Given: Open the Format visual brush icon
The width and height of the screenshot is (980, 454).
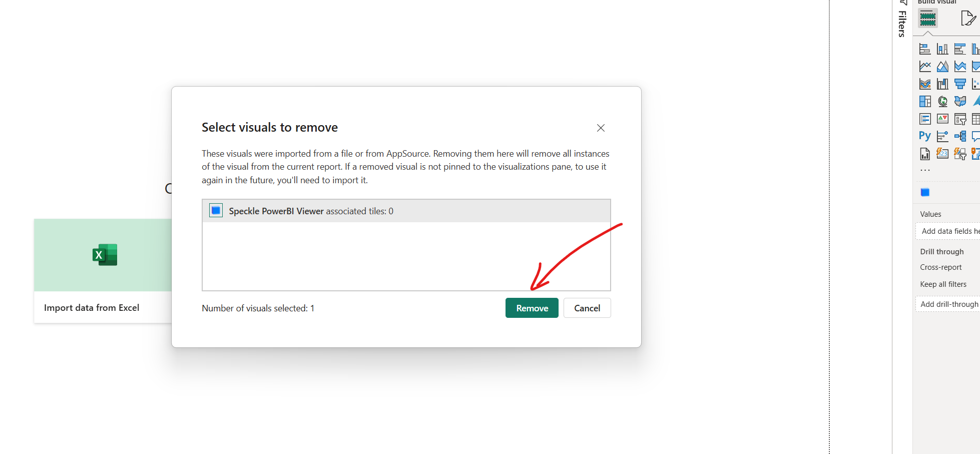Looking at the screenshot, I should tap(968, 19).
